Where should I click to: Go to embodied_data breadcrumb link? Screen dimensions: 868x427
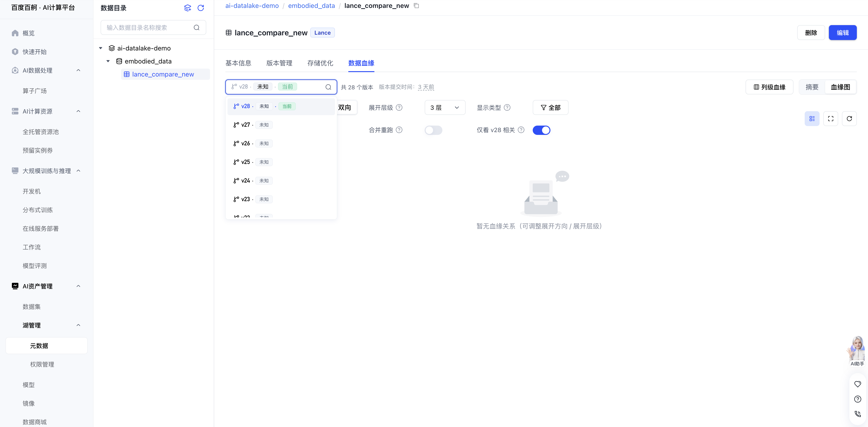(x=311, y=6)
